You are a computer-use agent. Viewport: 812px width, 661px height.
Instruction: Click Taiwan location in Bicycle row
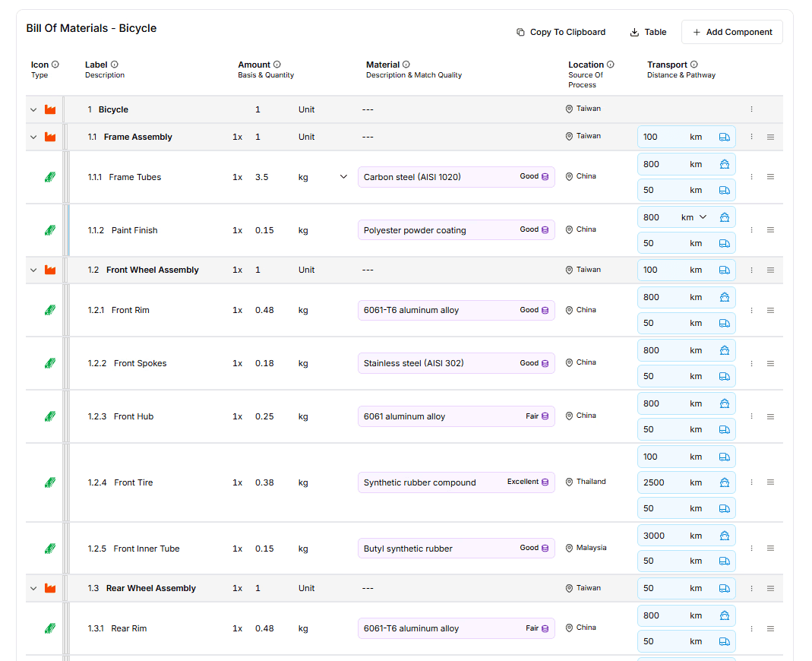[583, 109]
